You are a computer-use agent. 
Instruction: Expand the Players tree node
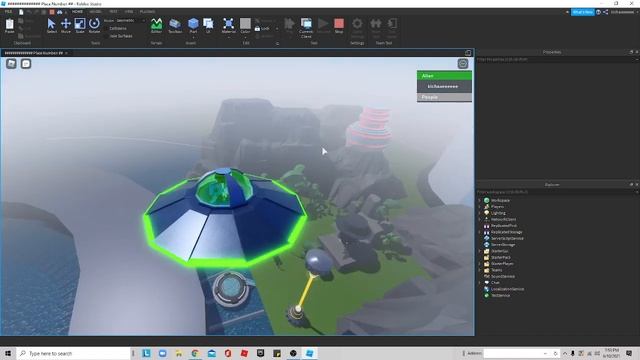tap(480, 207)
